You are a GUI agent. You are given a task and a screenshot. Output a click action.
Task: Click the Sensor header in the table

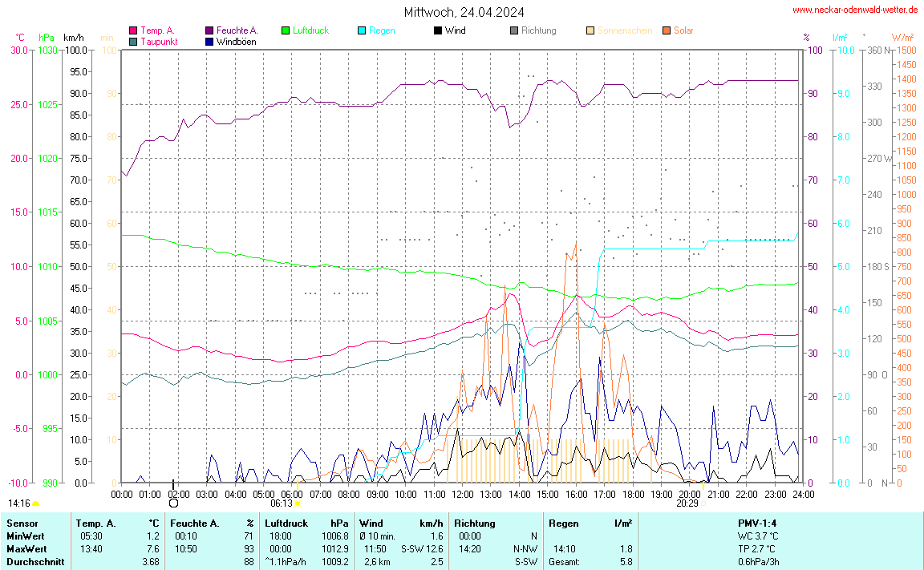(22, 524)
